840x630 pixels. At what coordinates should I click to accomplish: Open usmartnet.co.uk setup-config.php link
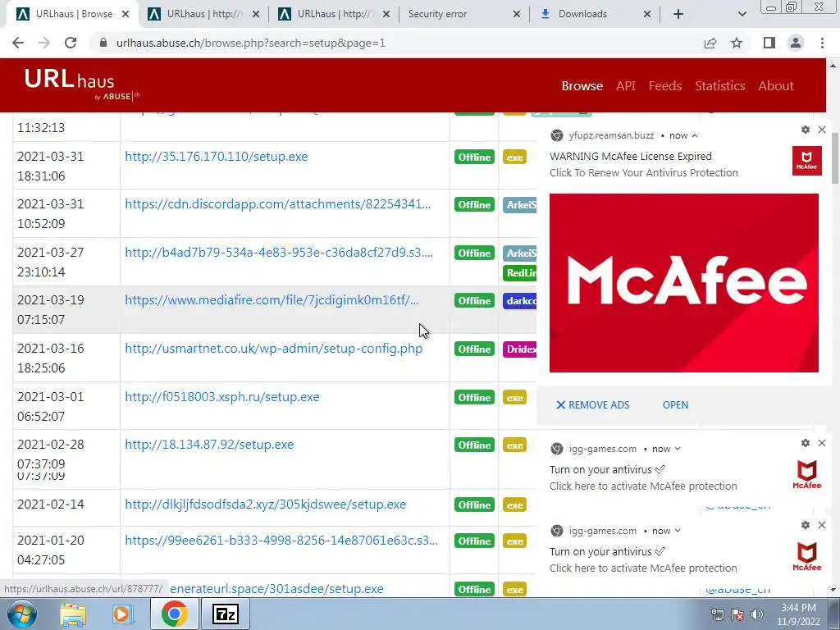[x=273, y=348]
